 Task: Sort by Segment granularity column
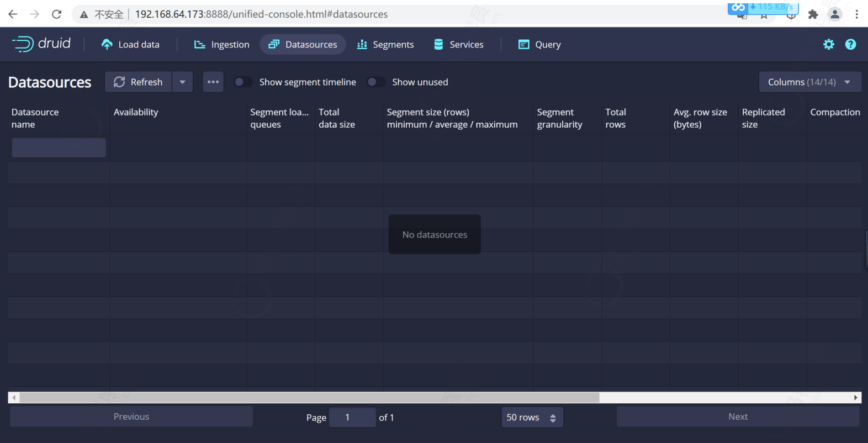(568, 118)
